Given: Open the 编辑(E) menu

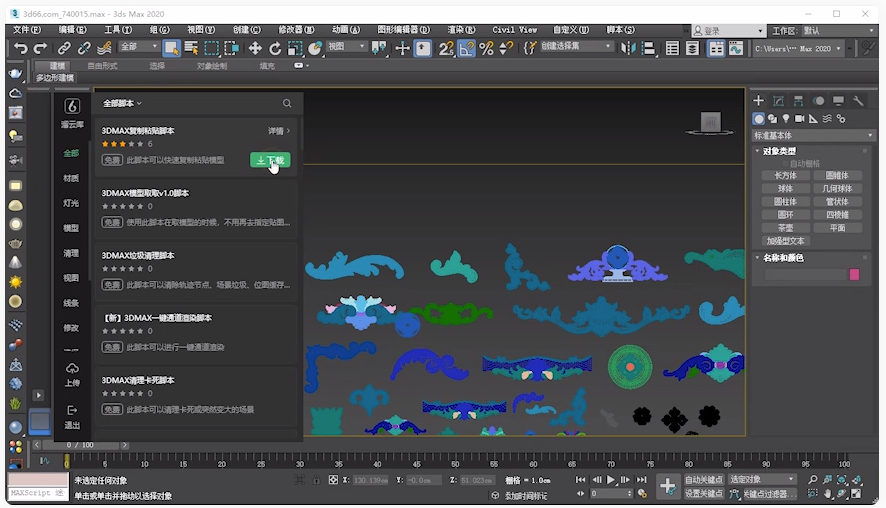Looking at the screenshot, I should tap(72, 30).
